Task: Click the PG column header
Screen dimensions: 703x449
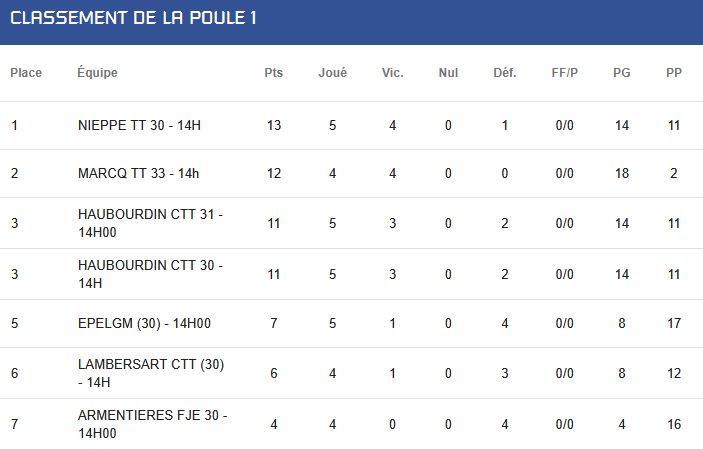Action: (x=621, y=73)
